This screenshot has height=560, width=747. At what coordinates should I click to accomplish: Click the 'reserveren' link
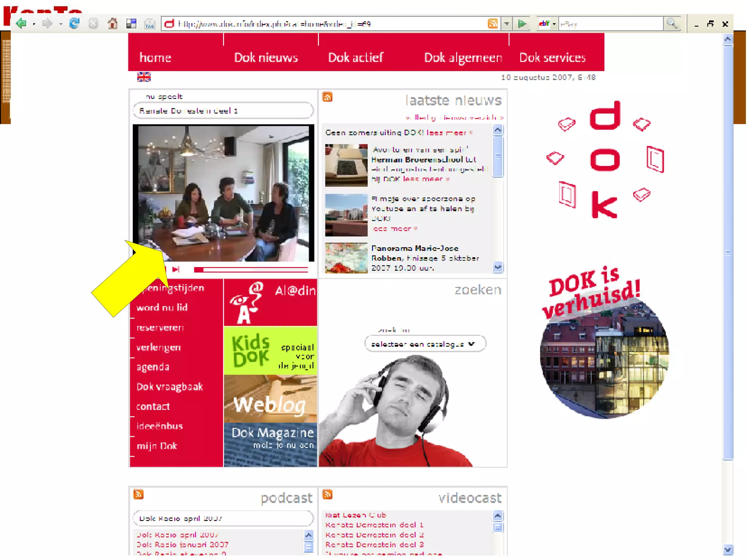click(160, 327)
